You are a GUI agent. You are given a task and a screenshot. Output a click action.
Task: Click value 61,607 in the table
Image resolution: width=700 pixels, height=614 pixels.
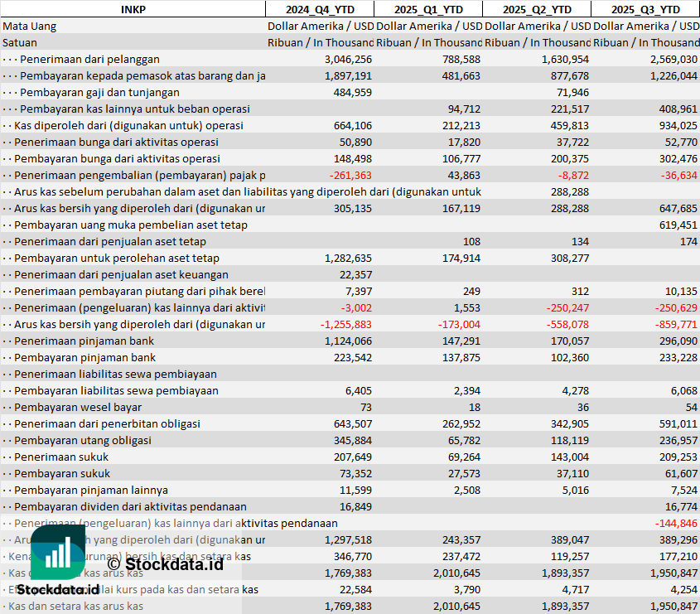tap(681, 473)
